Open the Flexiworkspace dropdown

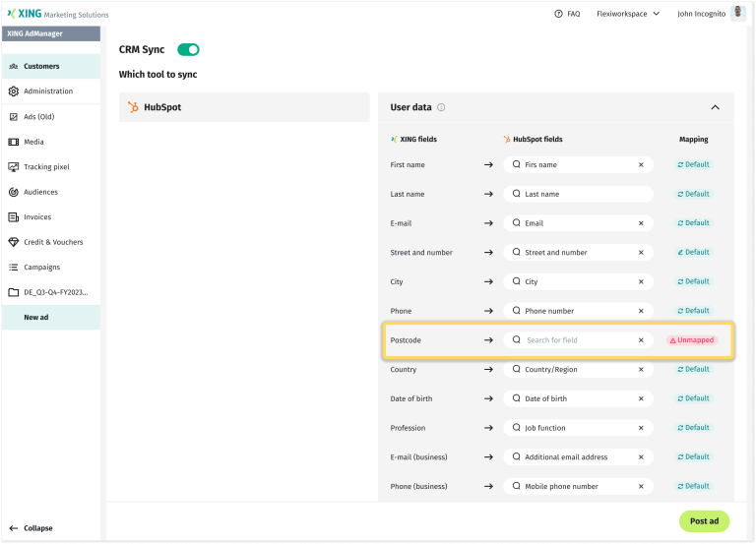(627, 14)
